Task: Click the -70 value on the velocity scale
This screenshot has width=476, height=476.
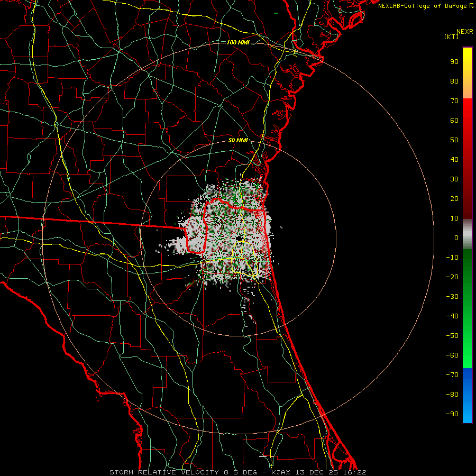Action: [x=452, y=375]
